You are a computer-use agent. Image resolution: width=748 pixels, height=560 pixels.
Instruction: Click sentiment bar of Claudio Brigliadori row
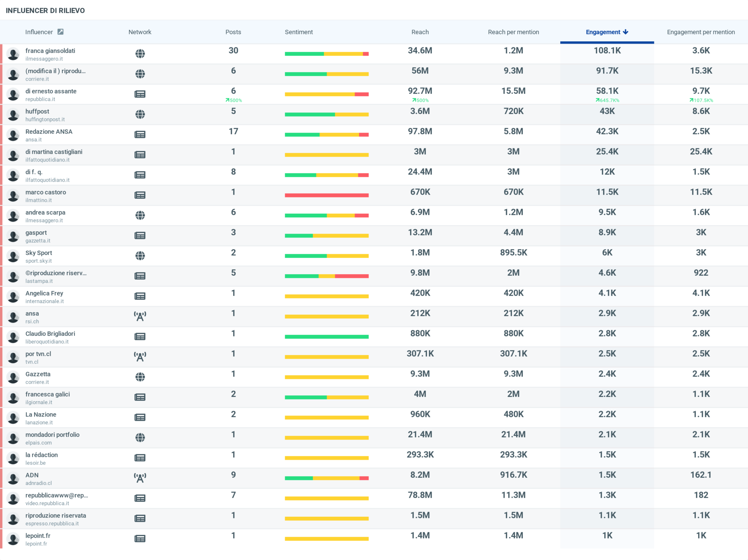tap(326, 337)
